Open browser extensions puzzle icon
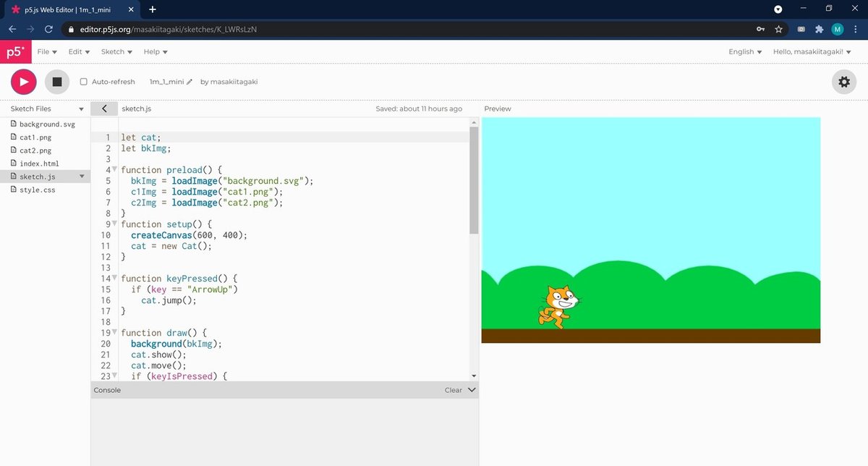The image size is (868, 466). coord(819,29)
